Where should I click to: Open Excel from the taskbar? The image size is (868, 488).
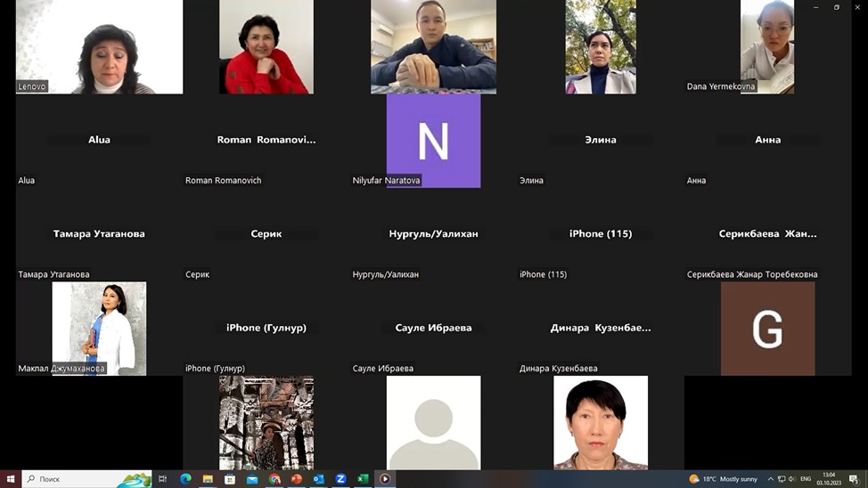[363, 479]
